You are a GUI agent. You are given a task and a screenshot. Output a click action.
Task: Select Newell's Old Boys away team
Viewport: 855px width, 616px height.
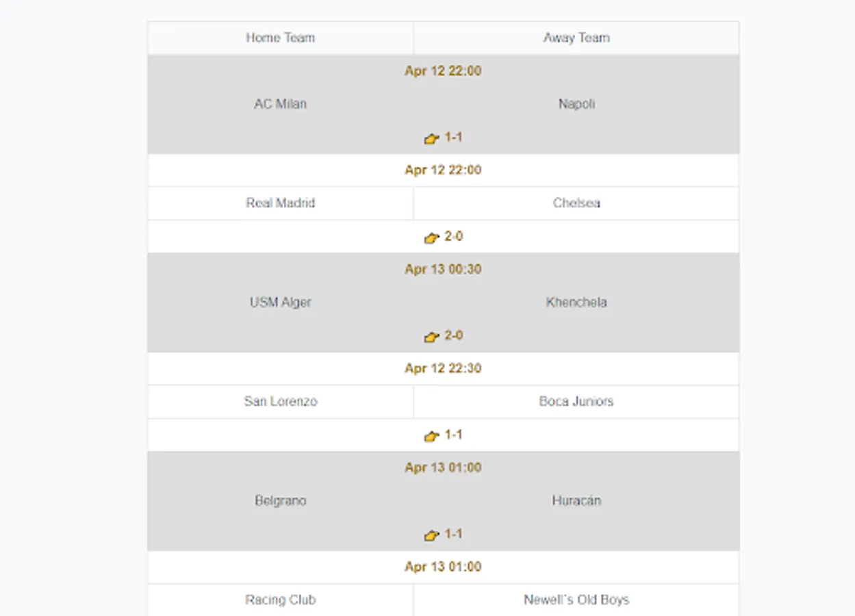point(576,600)
